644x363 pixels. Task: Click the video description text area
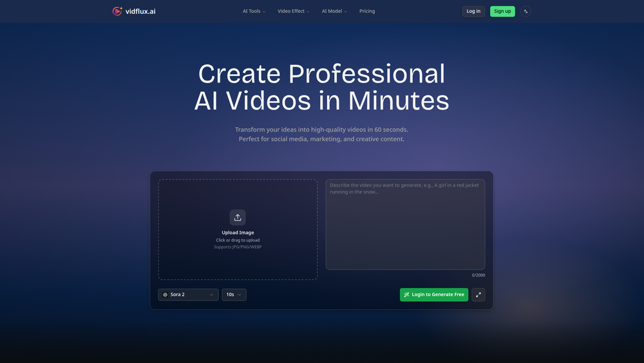(x=405, y=224)
